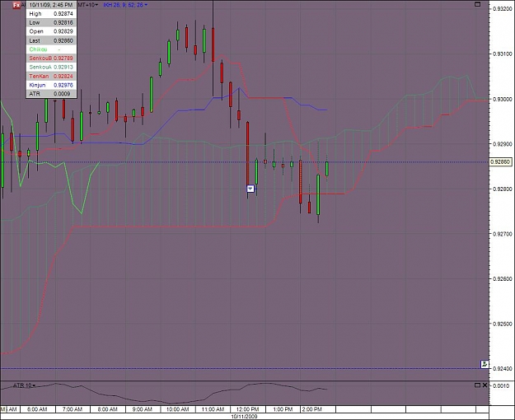Image resolution: width=515 pixels, height=420 pixels.
Task: Click the 0.92700 price axis label
Action: [x=503, y=234]
